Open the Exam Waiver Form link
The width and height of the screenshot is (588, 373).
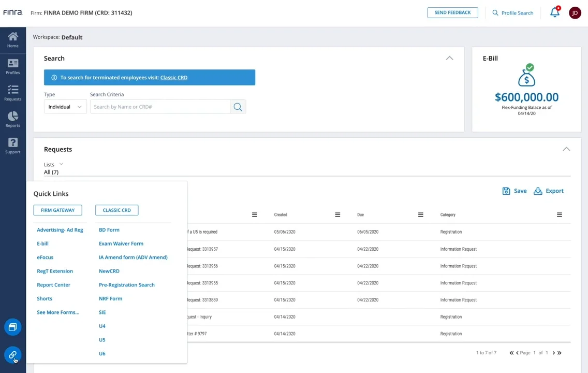pyautogui.click(x=121, y=243)
